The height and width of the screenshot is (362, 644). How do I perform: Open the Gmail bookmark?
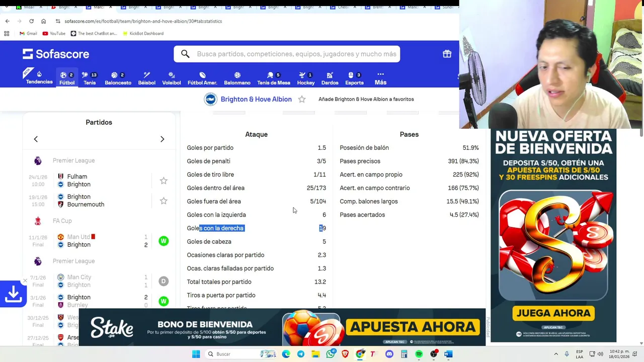pos(28,33)
